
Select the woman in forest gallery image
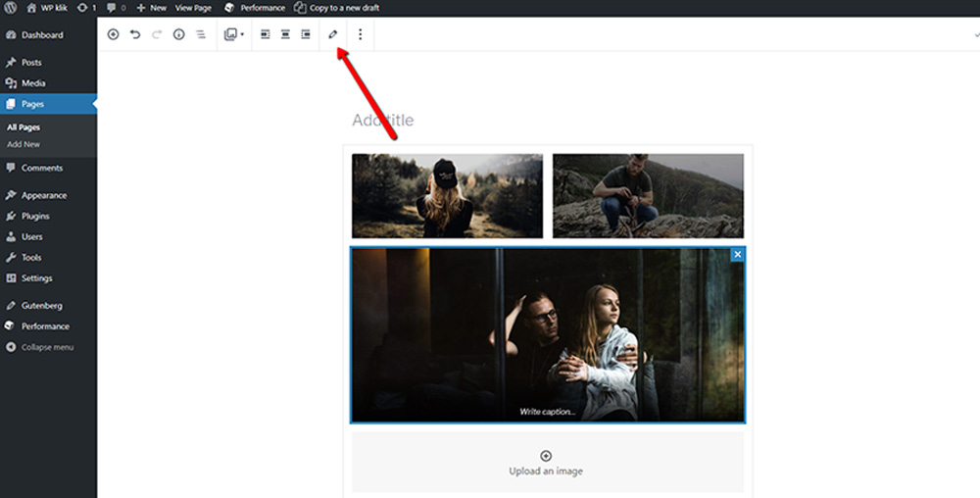(x=448, y=196)
